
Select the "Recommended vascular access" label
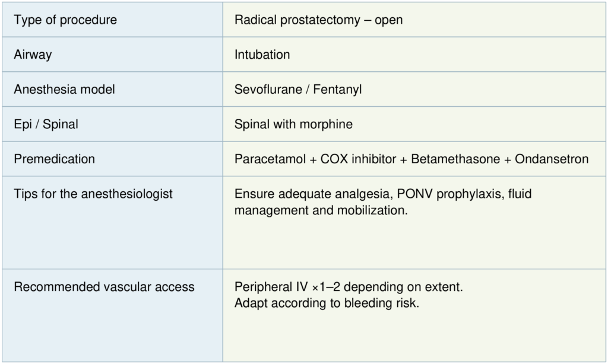[104, 287]
